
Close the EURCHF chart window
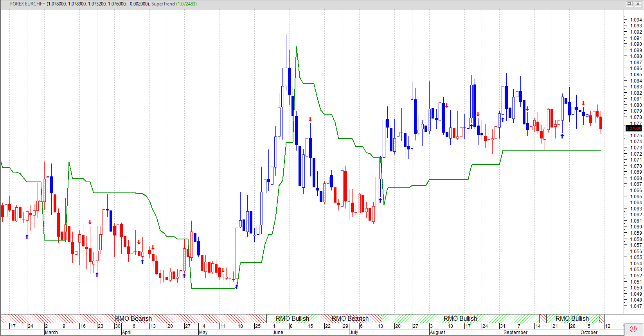pos(637,4)
